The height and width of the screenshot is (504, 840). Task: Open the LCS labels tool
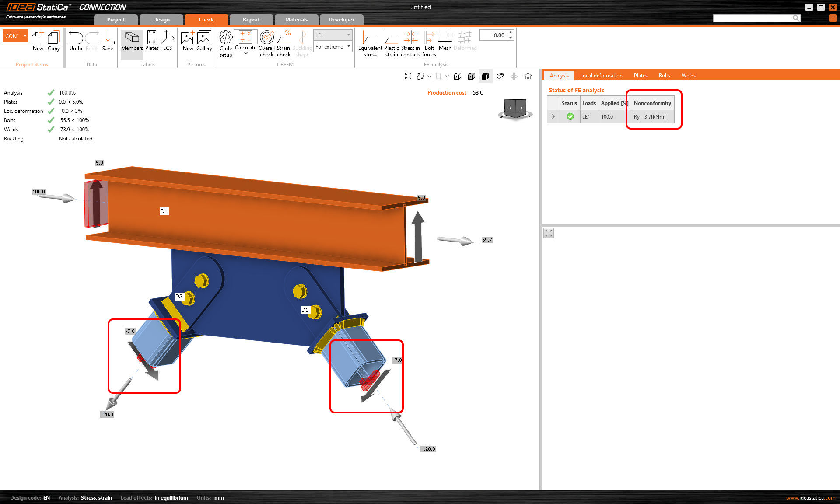167,38
